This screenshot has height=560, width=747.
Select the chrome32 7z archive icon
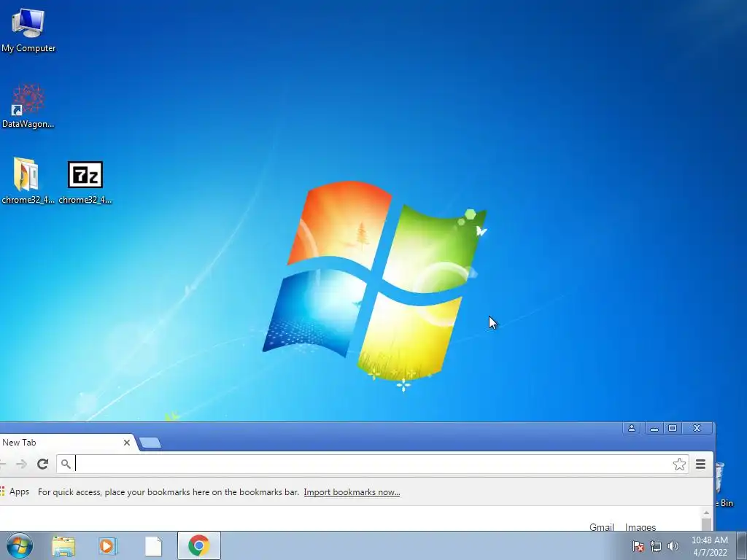85,181
